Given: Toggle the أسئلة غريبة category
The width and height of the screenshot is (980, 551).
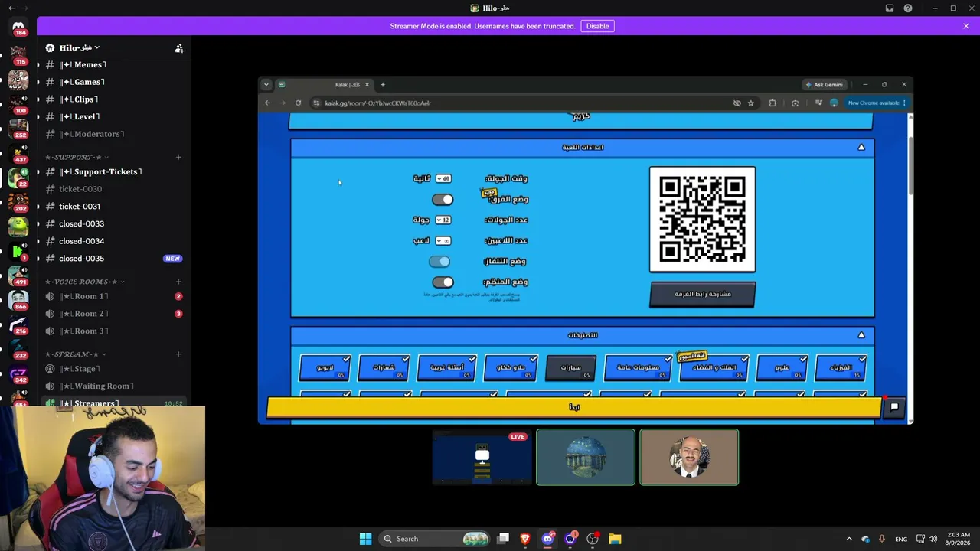Looking at the screenshot, I should [x=446, y=368].
